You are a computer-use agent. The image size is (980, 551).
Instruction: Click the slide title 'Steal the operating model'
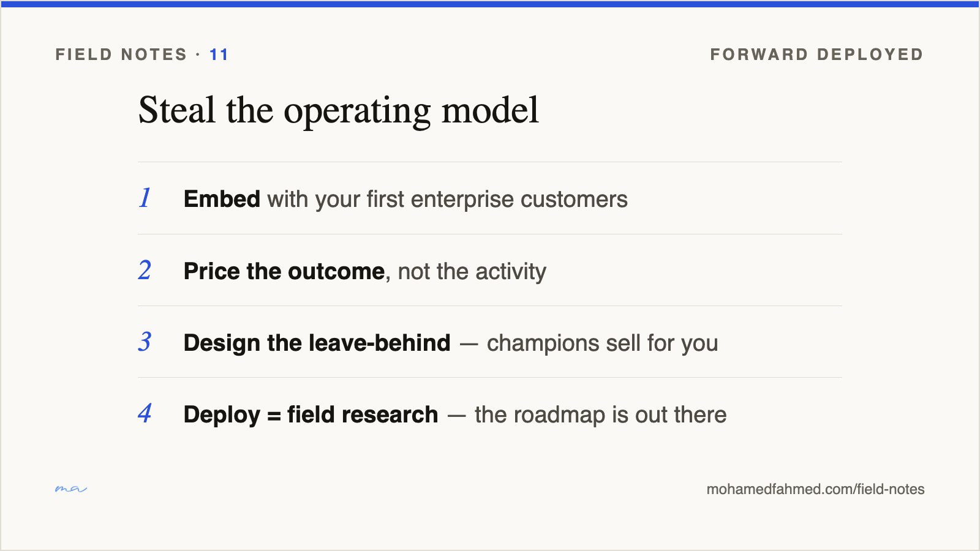tap(339, 111)
